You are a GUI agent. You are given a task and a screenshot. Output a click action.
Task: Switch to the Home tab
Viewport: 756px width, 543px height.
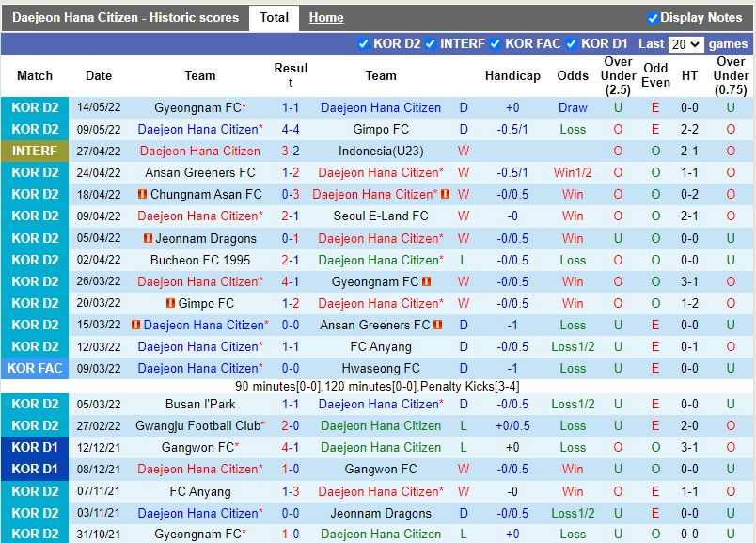[x=326, y=18]
